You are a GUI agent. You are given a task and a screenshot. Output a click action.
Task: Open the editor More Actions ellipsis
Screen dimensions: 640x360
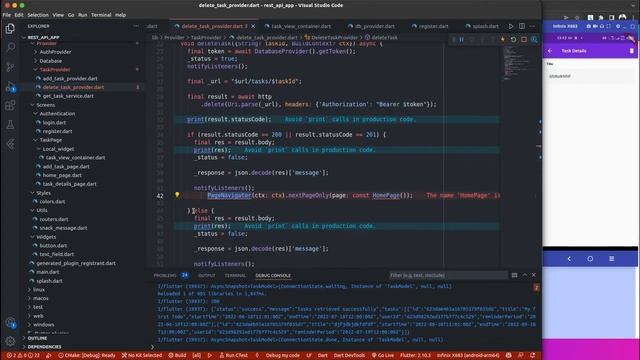532,26
